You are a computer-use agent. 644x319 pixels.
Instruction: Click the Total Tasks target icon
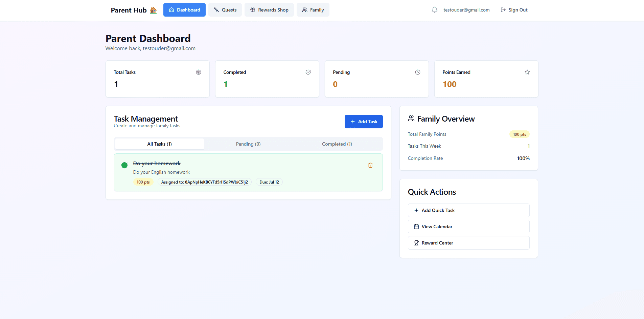point(199,72)
